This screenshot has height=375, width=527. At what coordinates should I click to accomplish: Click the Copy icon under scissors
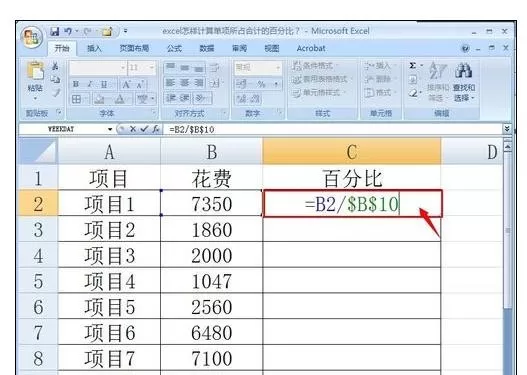coord(55,80)
